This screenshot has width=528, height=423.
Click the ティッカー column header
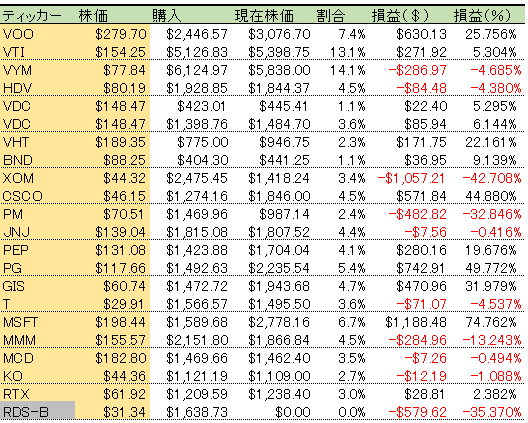click(x=32, y=16)
